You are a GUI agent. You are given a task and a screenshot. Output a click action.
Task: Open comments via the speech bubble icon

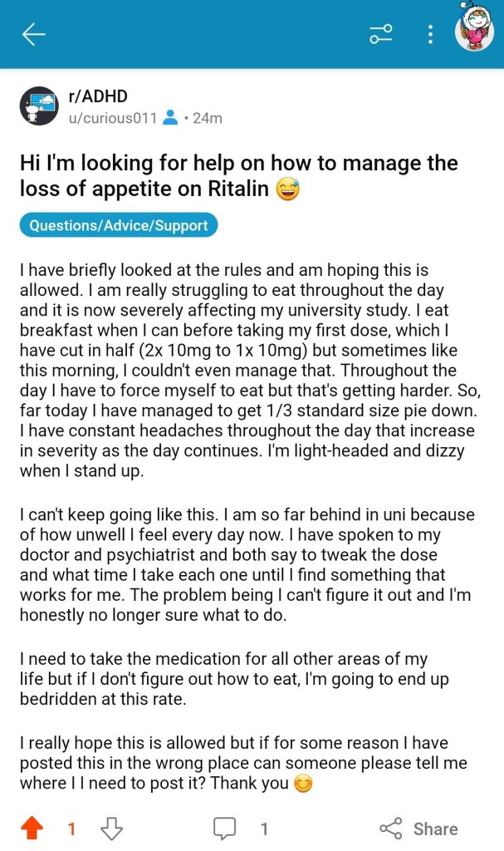point(224,828)
